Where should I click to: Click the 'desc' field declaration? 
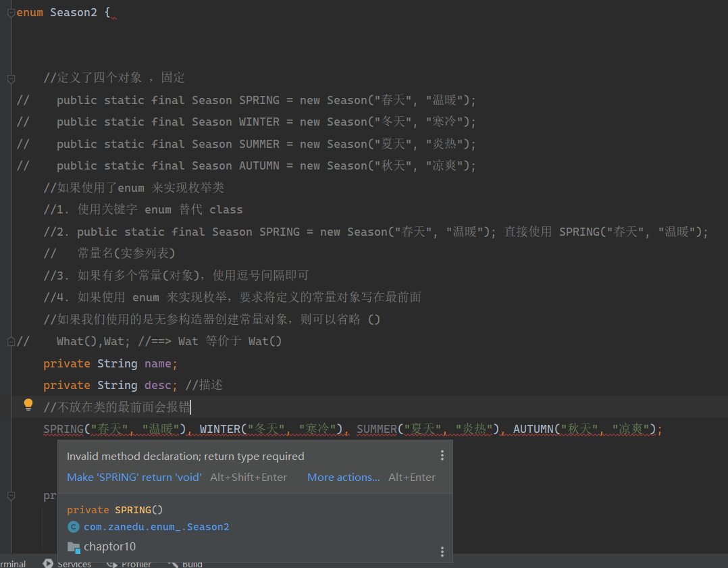[157, 386]
